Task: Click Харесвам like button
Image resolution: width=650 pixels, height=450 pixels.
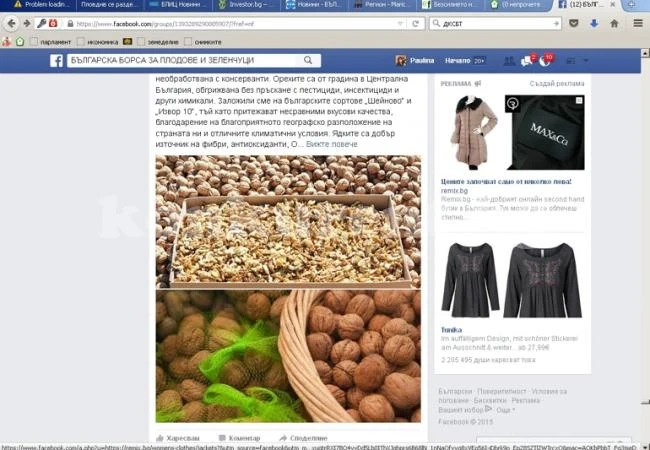Action: 178,438
